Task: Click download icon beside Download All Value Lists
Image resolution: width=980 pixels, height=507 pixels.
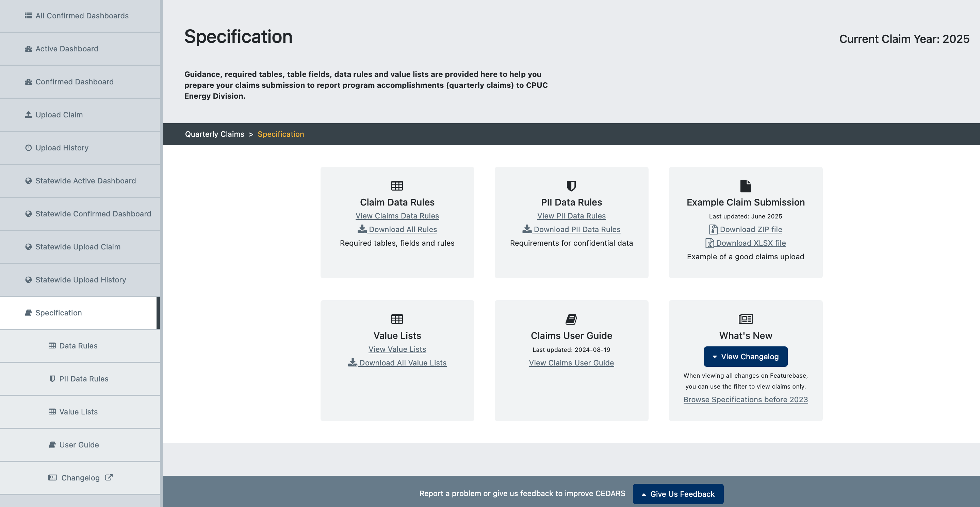Action: click(353, 362)
